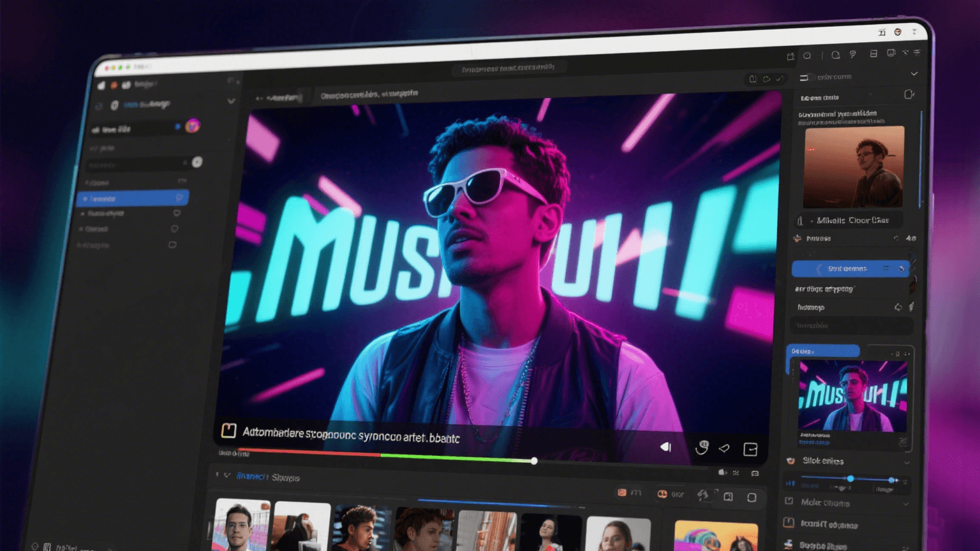Select the curly-haired man clip thumbnail
This screenshot has width=980, height=551.
(x=360, y=528)
